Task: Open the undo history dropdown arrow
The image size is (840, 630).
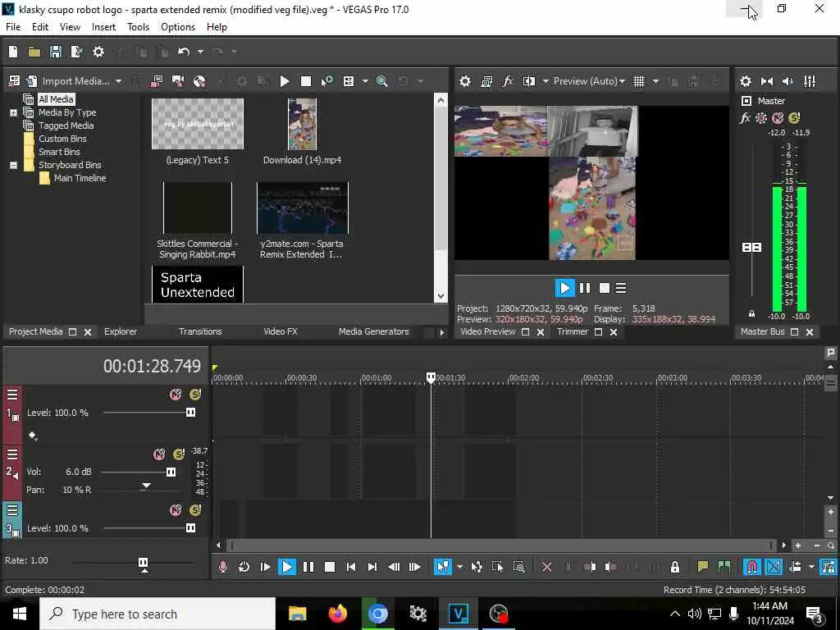Action: click(x=200, y=52)
